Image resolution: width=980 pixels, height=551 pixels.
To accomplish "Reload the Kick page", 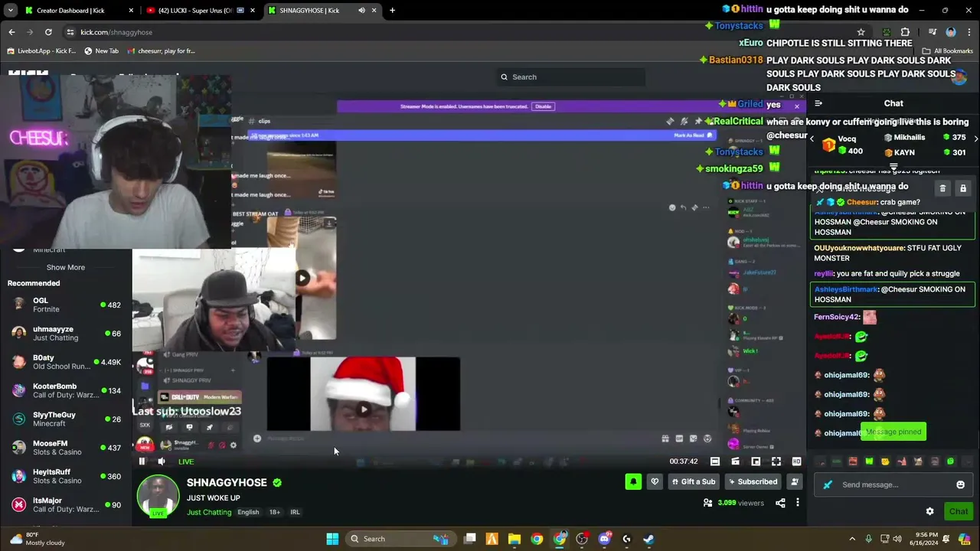I will pyautogui.click(x=48, y=32).
